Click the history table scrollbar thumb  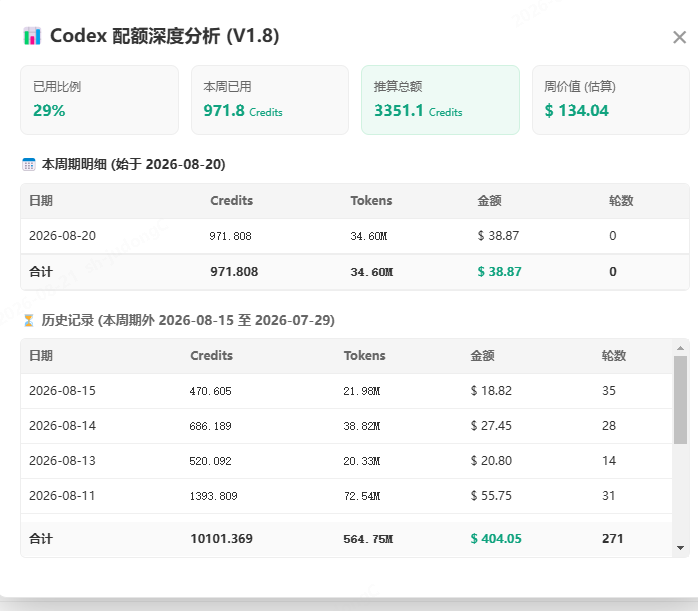point(680,400)
